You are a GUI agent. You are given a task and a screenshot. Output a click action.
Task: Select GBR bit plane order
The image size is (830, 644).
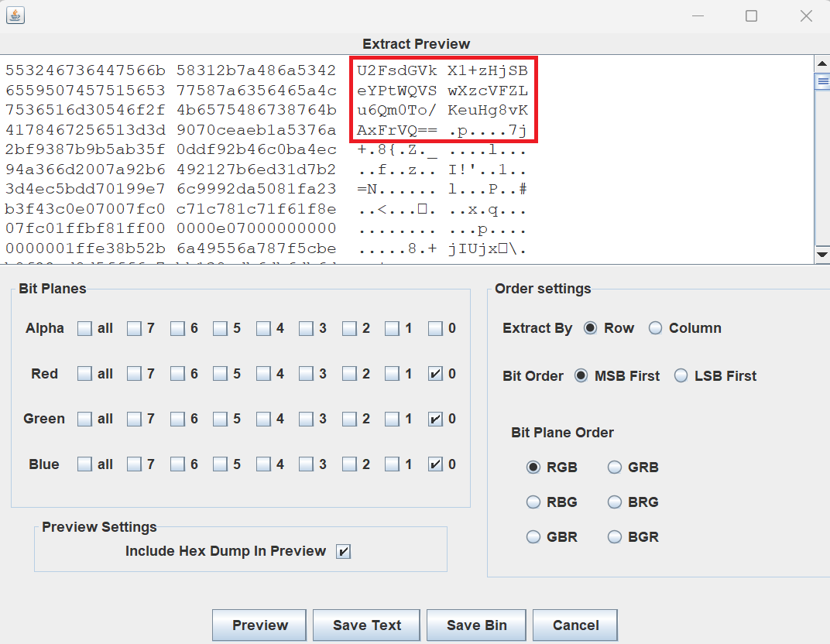pos(533,536)
